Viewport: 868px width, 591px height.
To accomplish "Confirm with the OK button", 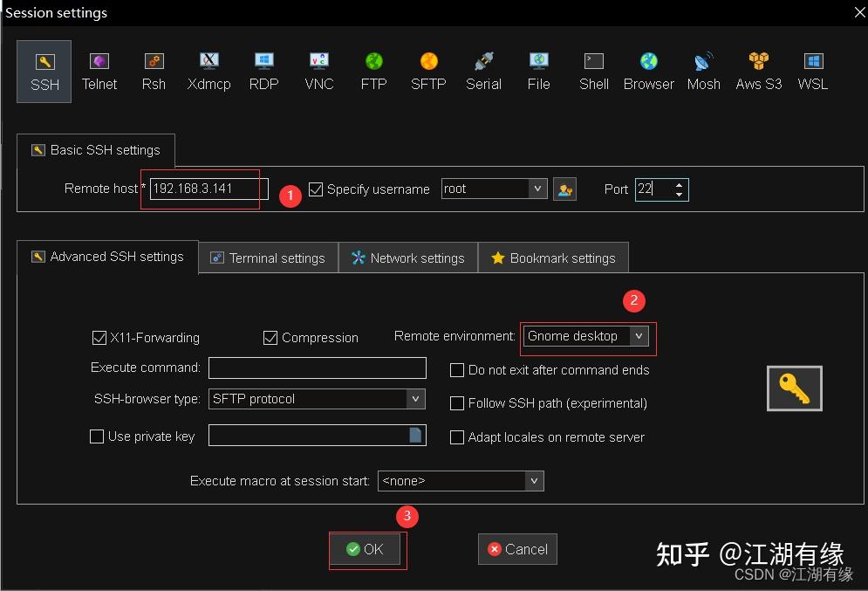I will point(366,549).
